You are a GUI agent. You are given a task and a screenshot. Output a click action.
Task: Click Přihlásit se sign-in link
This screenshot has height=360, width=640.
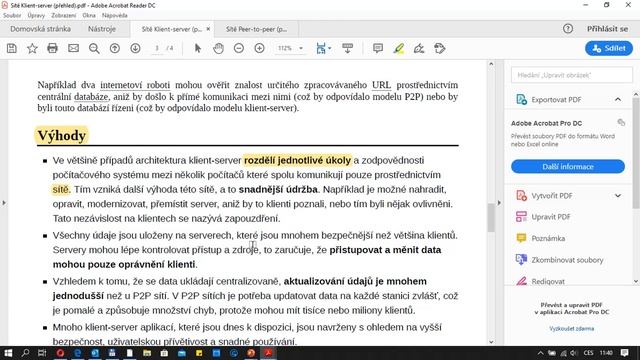click(x=607, y=29)
